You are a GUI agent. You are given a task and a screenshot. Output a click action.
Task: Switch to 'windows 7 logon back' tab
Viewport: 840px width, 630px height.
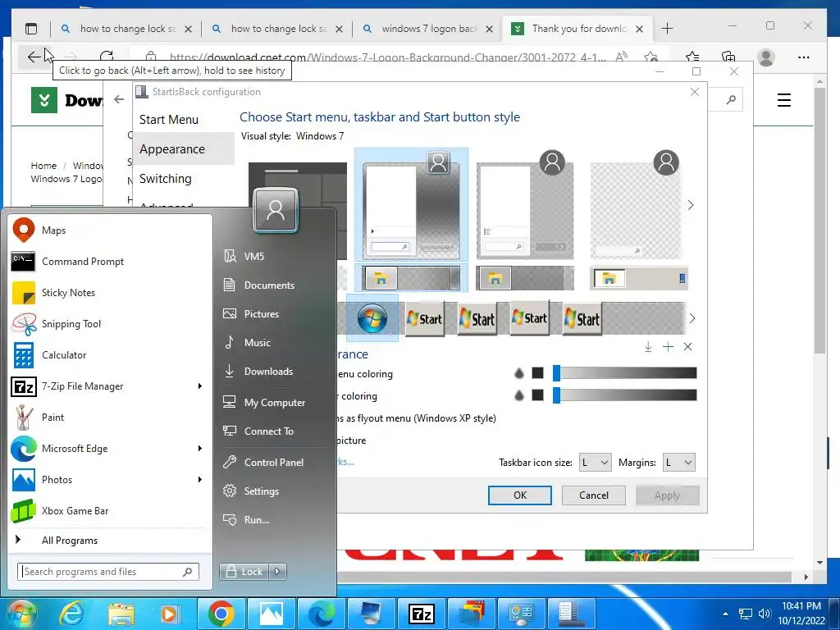(427, 29)
